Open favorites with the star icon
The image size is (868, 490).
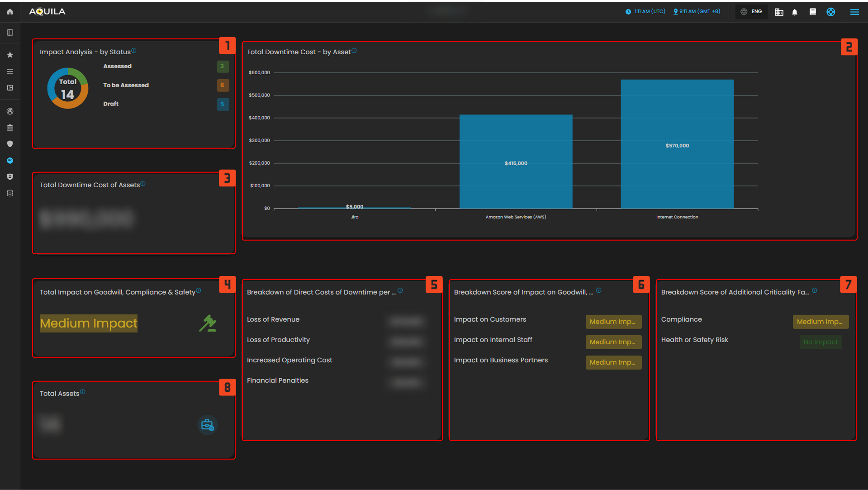10,55
